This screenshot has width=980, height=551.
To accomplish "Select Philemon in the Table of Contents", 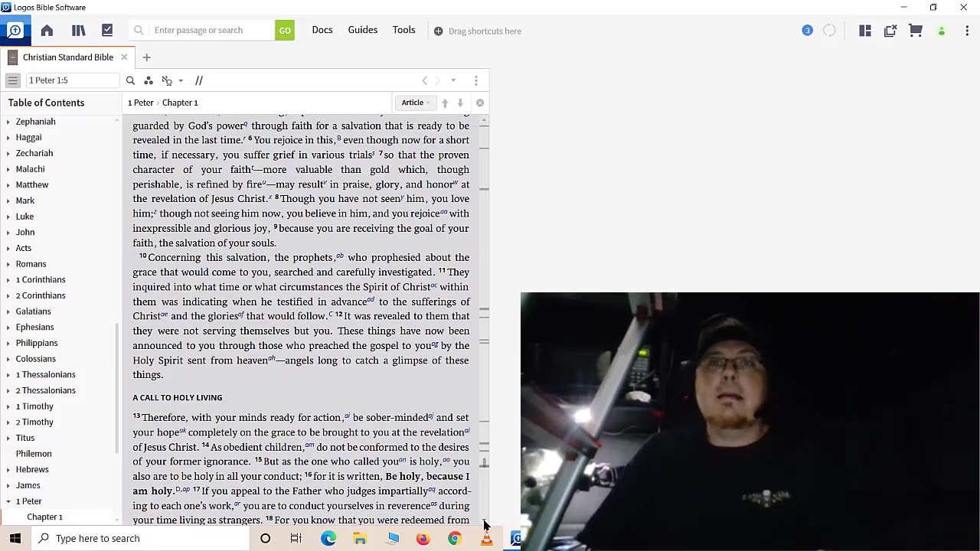I will click(34, 454).
